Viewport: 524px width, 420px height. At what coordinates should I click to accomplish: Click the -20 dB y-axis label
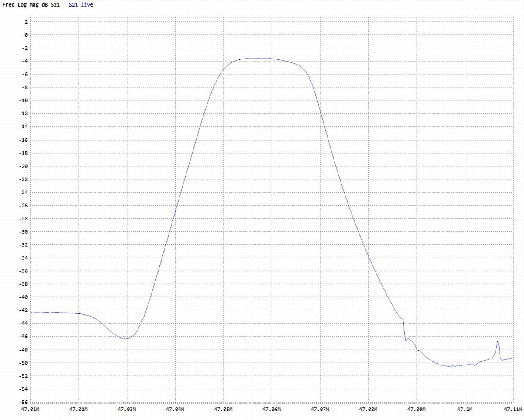click(x=23, y=166)
